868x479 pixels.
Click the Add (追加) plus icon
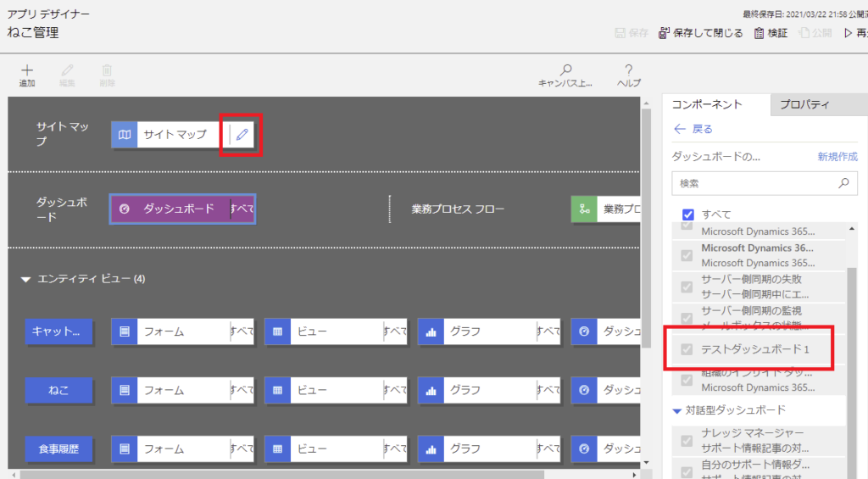coord(27,70)
